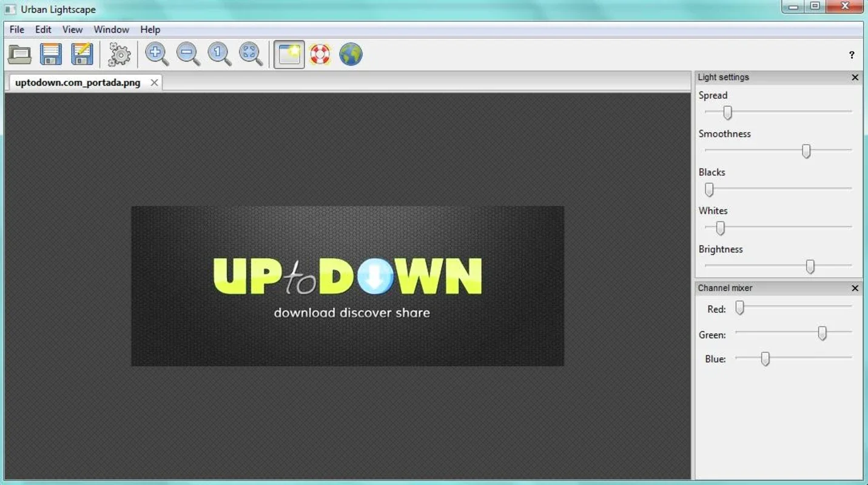The image size is (868, 485).
Task: Open the Help menu
Action: tap(150, 29)
